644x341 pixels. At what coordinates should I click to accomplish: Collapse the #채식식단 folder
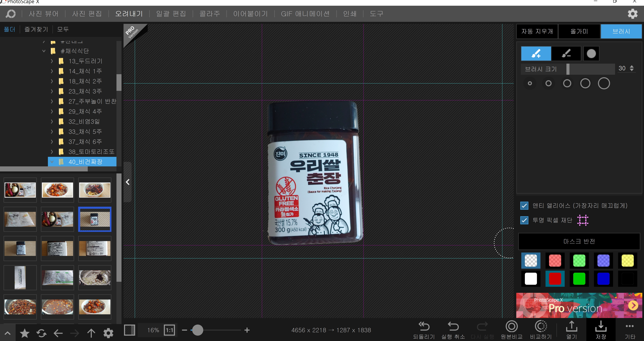coord(44,51)
